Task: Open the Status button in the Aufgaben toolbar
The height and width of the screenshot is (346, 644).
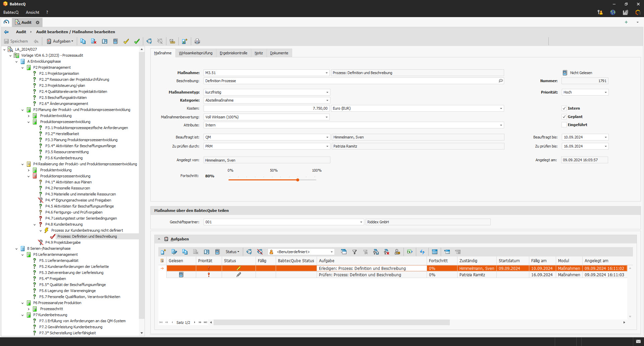Action: coord(232,252)
